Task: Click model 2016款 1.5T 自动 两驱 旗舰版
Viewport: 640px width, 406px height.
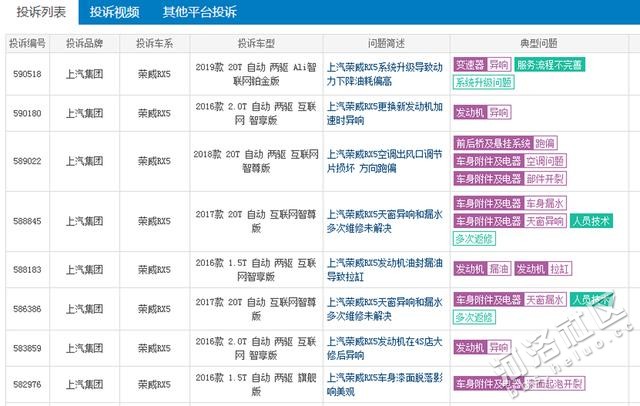Action: (x=256, y=384)
